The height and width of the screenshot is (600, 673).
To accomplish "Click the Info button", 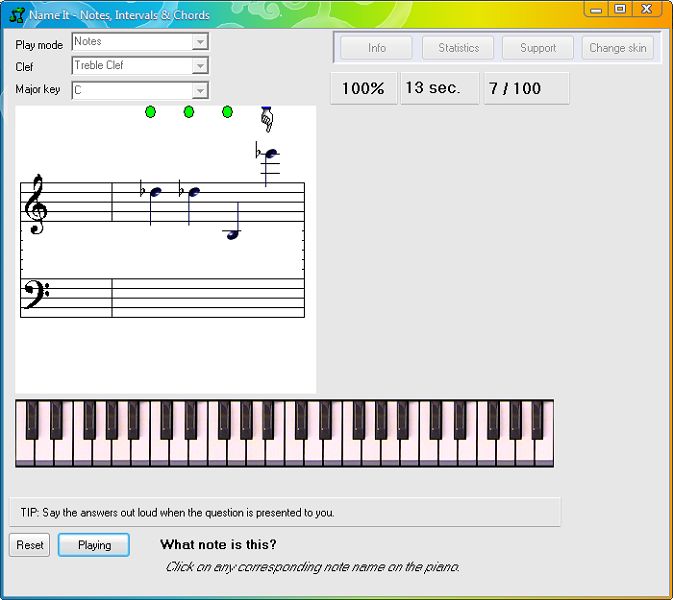I will pyautogui.click(x=376, y=48).
